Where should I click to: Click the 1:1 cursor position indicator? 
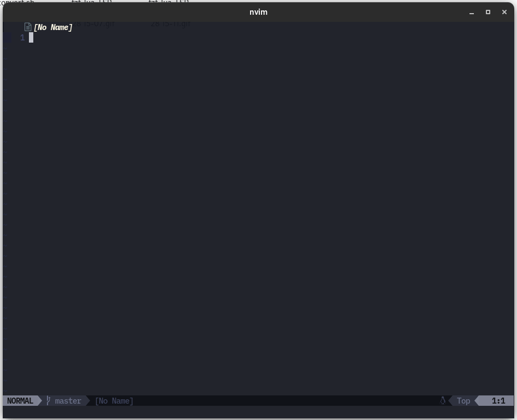point(498,401)
